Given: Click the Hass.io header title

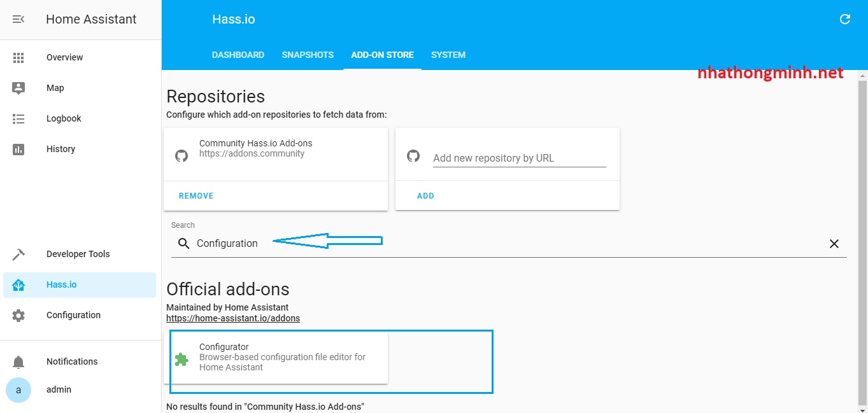Looking at the screenshot, I should [x=234, y=19].
